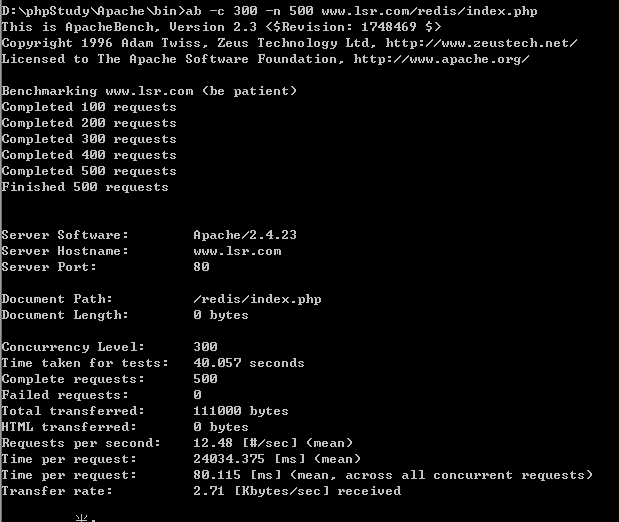This screenshot has width=619, height=522.
Task: Click the "Completed 300 requests" line
Action: point(89,139)
